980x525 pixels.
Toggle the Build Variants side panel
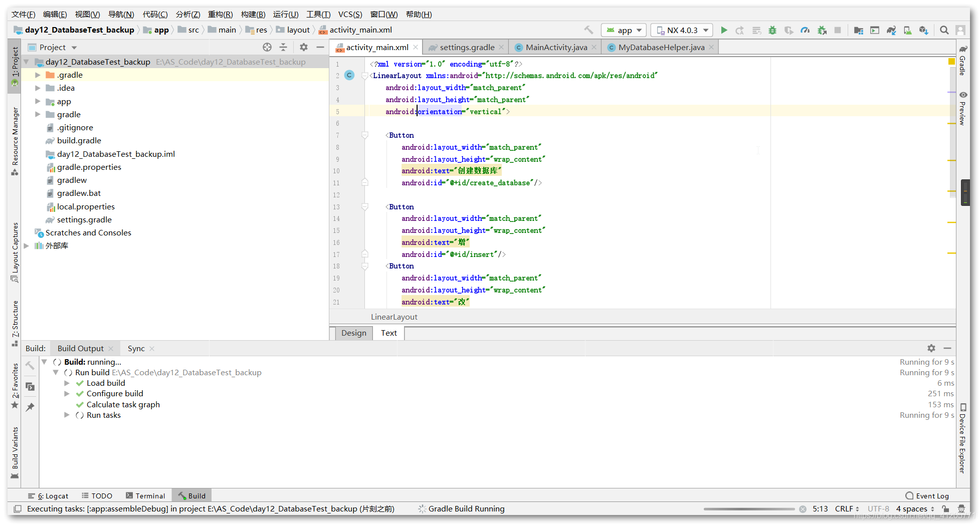(15, 453)
